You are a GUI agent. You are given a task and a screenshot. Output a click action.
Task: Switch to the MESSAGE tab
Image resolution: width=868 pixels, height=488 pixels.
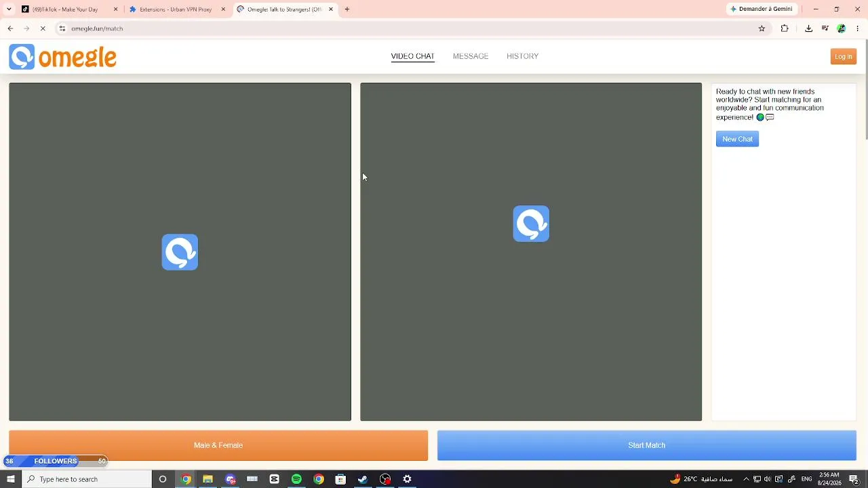471,56
